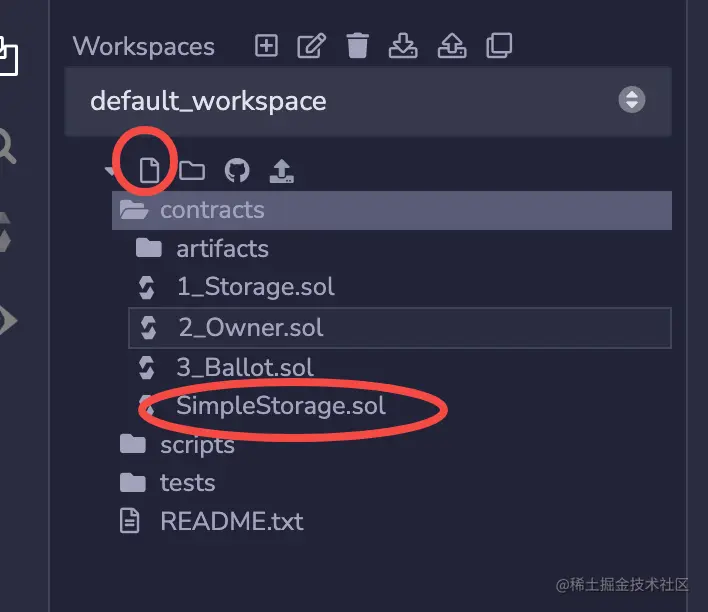Expand the scripts folder

click(197, 445)
